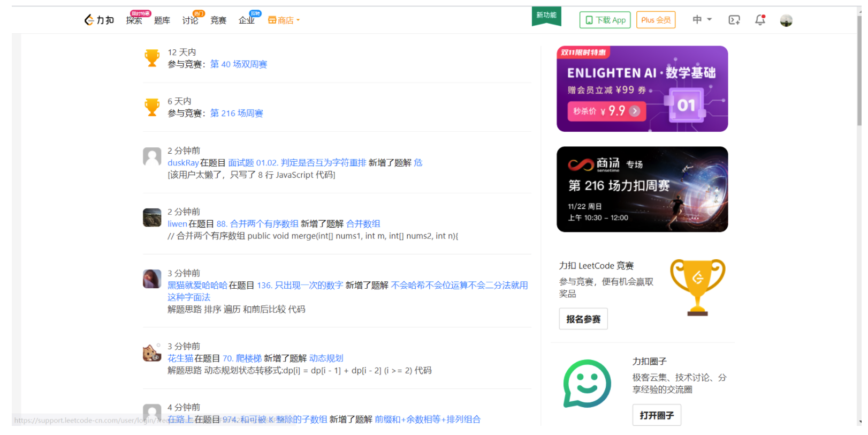The image size is (868, 435).
Task: Click the avatar of 黑猫就爱哈哈哈
Action: click(152, 279)
